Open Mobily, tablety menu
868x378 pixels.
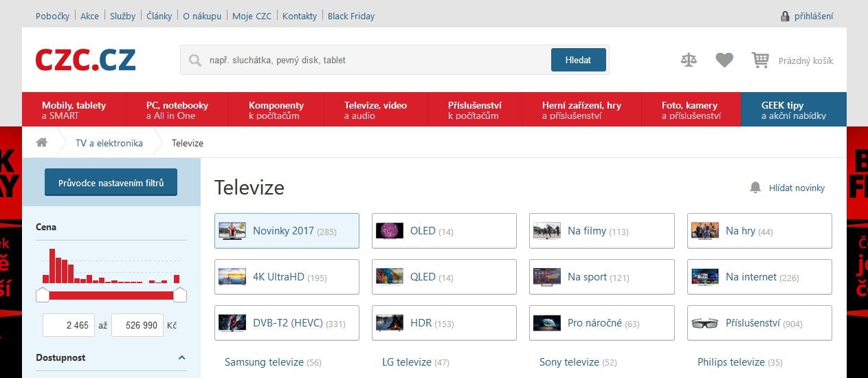tap(74, 110)
